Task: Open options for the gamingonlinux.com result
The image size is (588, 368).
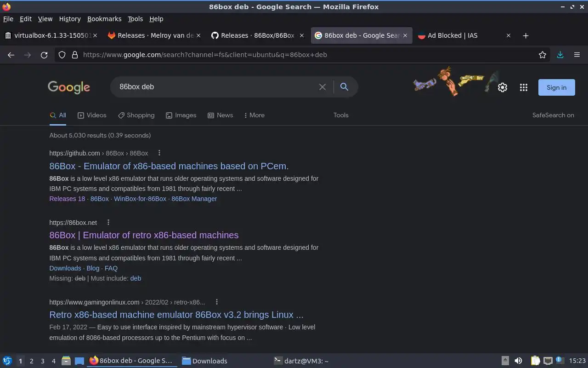Action: pyautogui.click(x=217, y=302)
